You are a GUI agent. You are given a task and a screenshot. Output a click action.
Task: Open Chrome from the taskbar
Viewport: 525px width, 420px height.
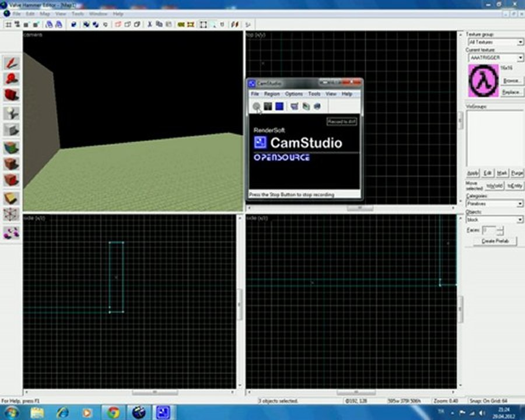(x=114, y=412)
